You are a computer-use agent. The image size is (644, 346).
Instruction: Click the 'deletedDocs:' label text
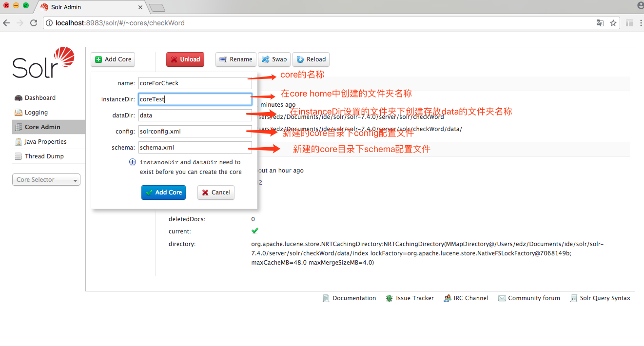coord(187,219)
